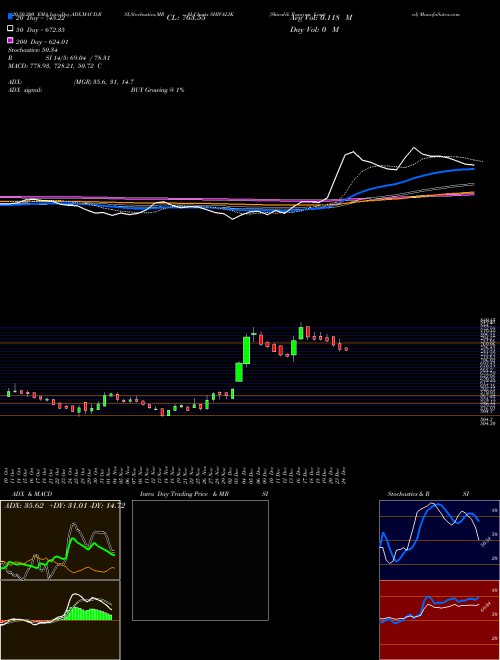Click the magenta 200 Day legend swatch
Screen dimensions: 500x660
(10, 40)
